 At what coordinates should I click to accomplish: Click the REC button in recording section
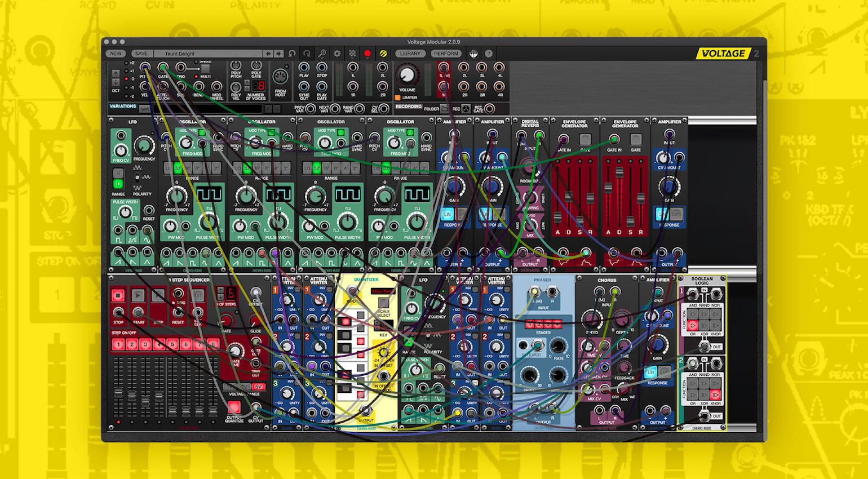point(466,108)
